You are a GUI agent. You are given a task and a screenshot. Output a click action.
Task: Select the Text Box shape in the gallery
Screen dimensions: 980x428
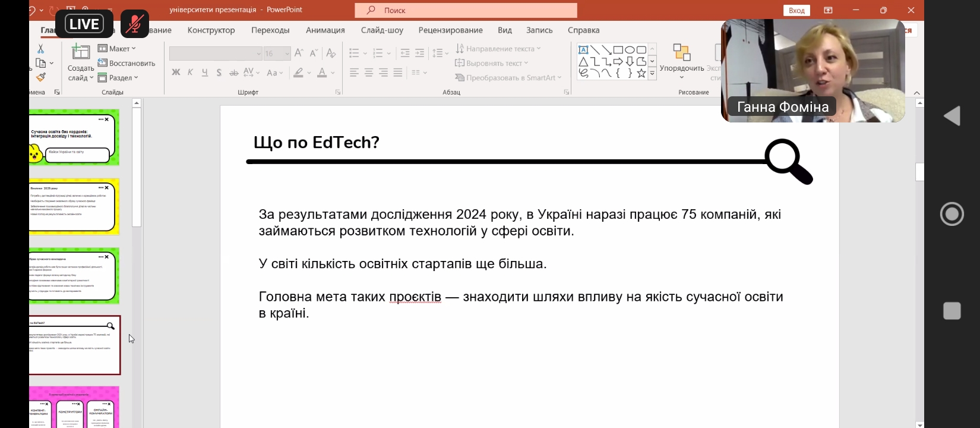tap(583, 50)
